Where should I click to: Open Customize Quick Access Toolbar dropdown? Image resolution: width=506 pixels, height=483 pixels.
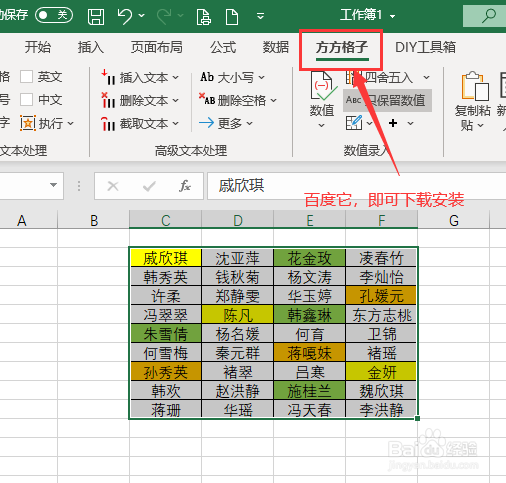(x=260, y=16)
